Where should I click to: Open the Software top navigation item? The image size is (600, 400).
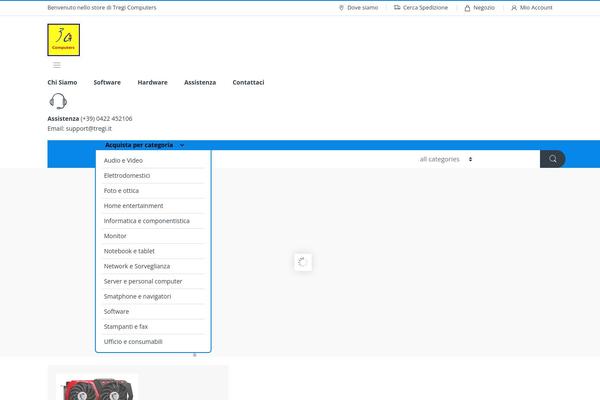tap(107, 82)
